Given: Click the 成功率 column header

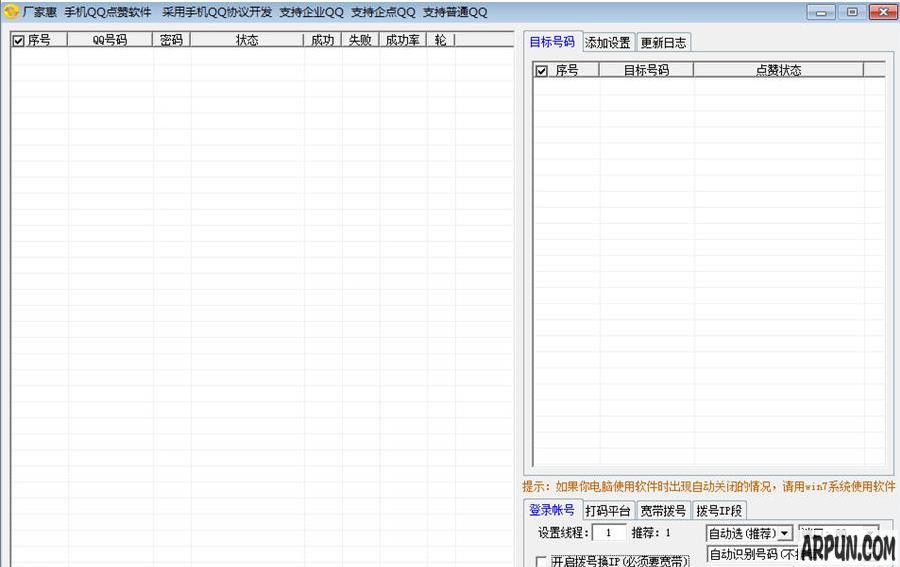Looking at the screenshot, I should click(402, 40).
